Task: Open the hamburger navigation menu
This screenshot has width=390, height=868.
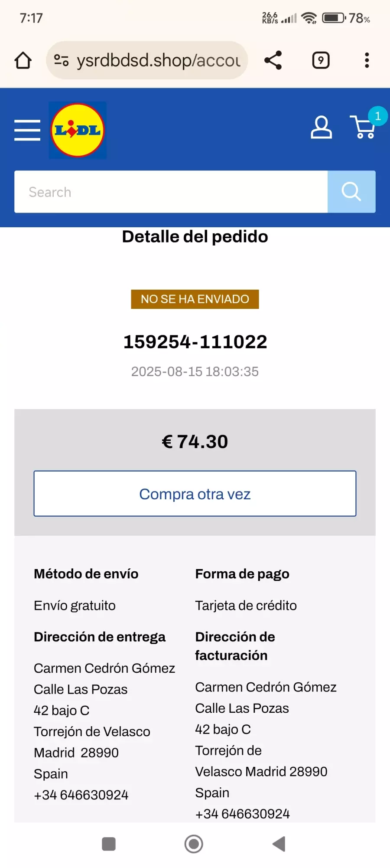Action: 27,130
